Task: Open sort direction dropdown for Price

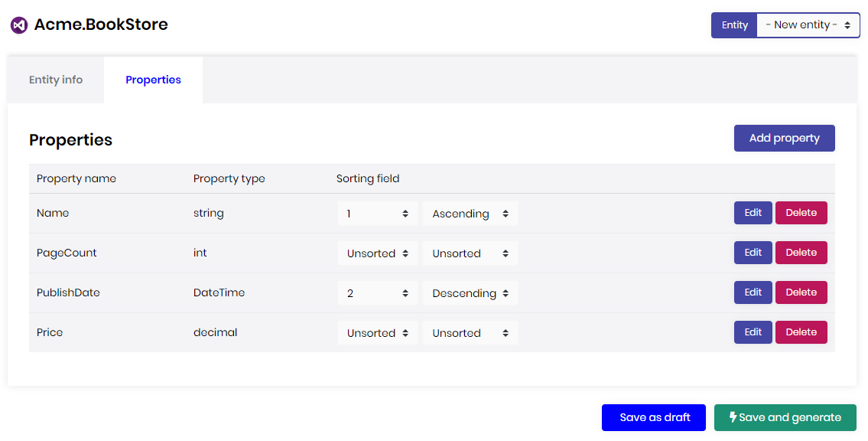Action: pos(470,333)
